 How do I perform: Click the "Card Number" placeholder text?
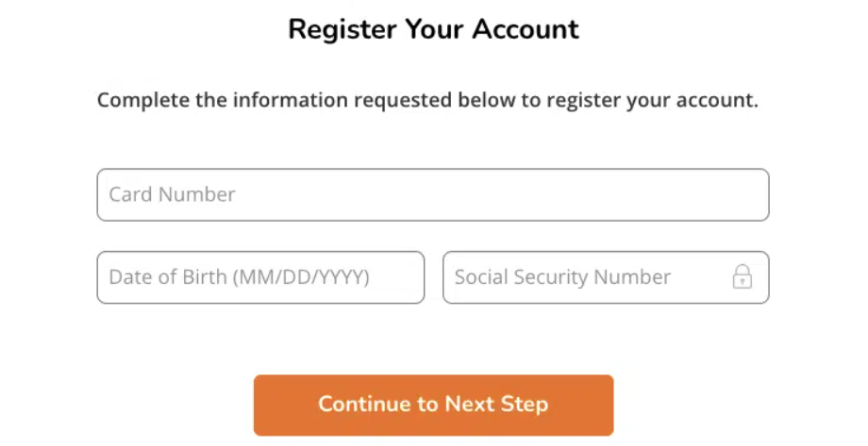173,195
